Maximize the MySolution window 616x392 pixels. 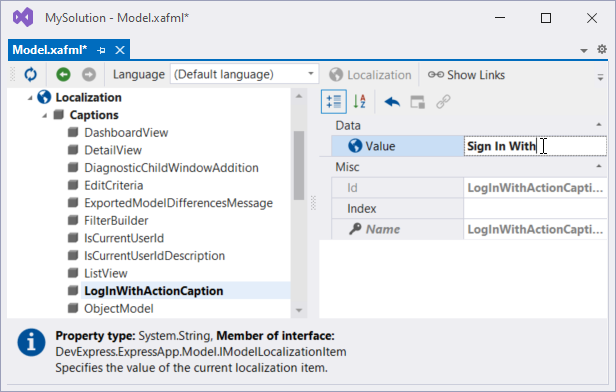click(546, 18)
